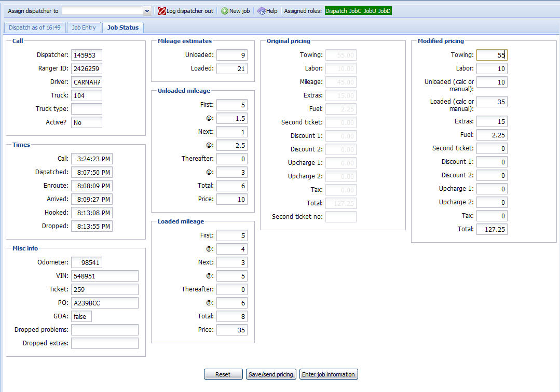Click the GOA field showing false

(81, 316)
